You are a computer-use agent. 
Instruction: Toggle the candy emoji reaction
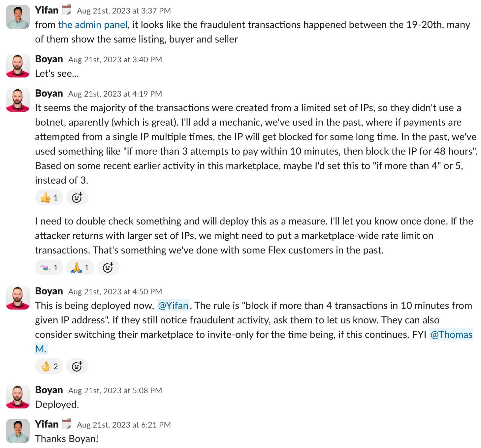point(49,267)
